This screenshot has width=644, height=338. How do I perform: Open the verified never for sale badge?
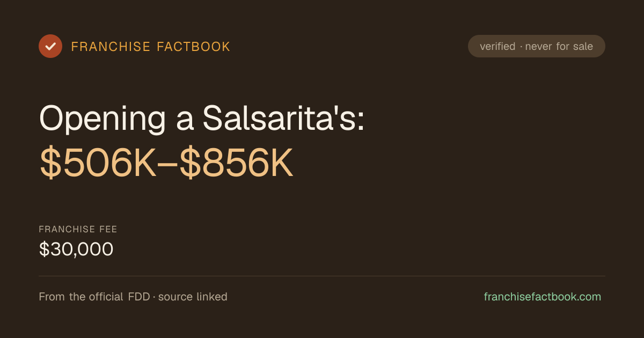click(537, 46)
